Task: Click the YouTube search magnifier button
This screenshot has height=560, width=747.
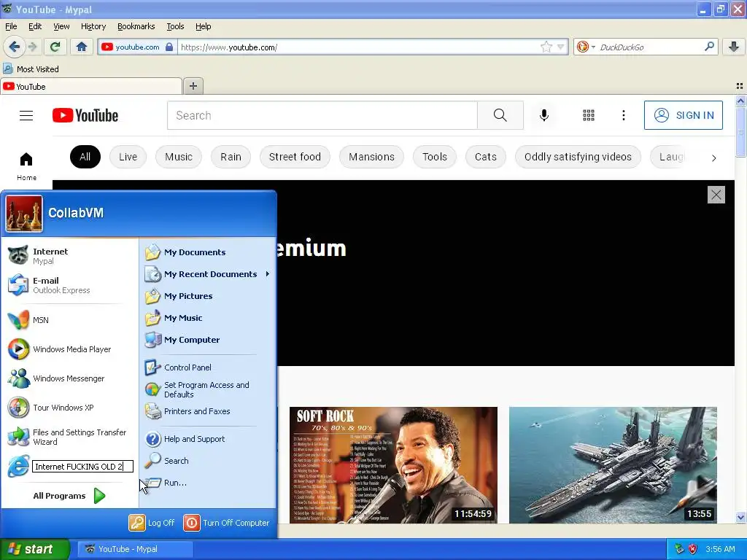Action: (x=500, y=115)
